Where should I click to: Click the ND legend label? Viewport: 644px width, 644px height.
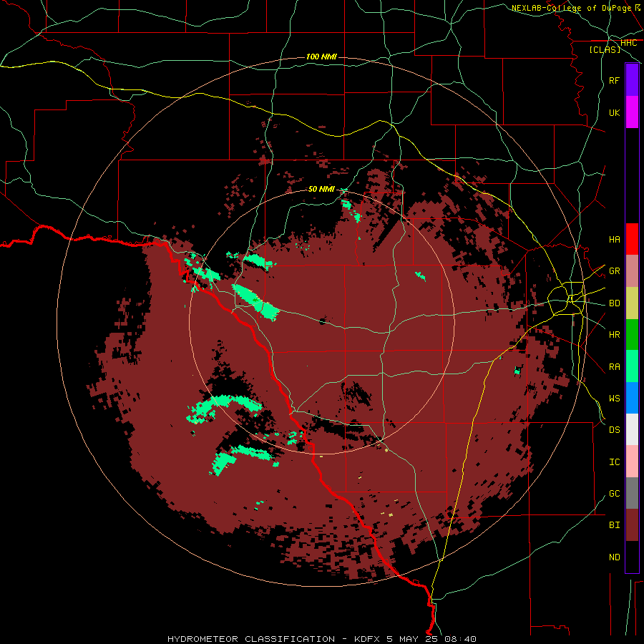coord(614,557)
